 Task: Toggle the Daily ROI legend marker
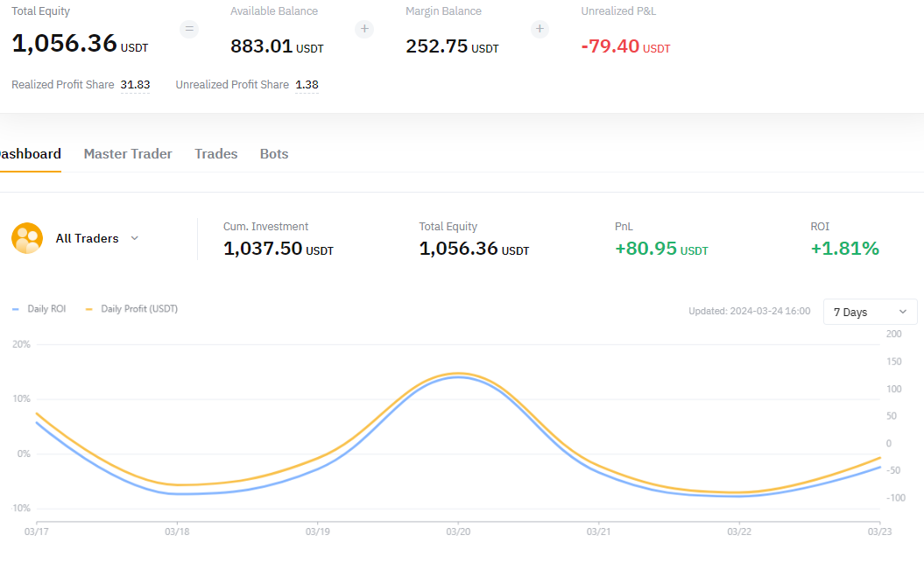(15, 309)
